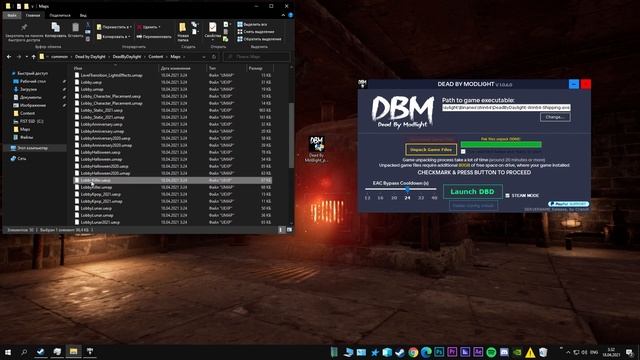Click the red Delete icon in ribbon
The width and height of the screenshot is (640, 360).
pos(139,27)
